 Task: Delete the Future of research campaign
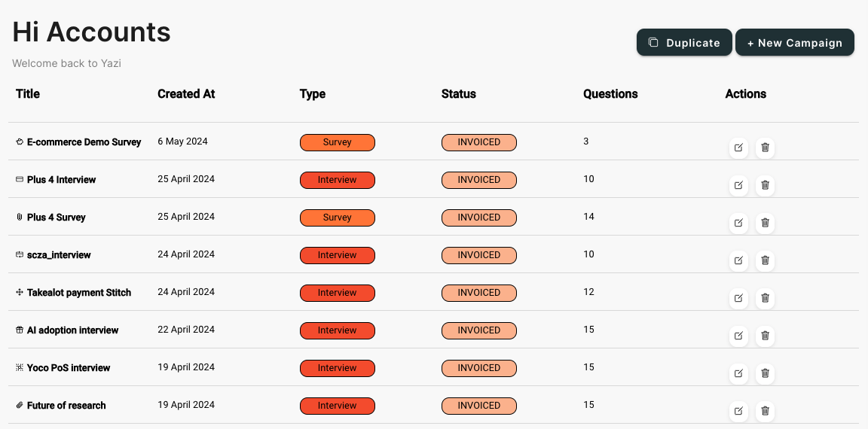(765, 411)
